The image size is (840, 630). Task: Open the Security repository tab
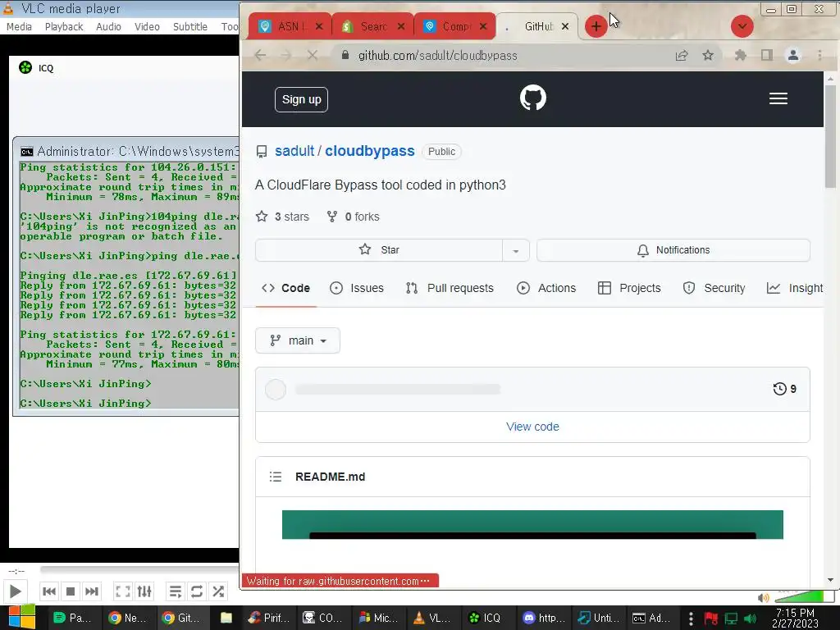[714, 288]
